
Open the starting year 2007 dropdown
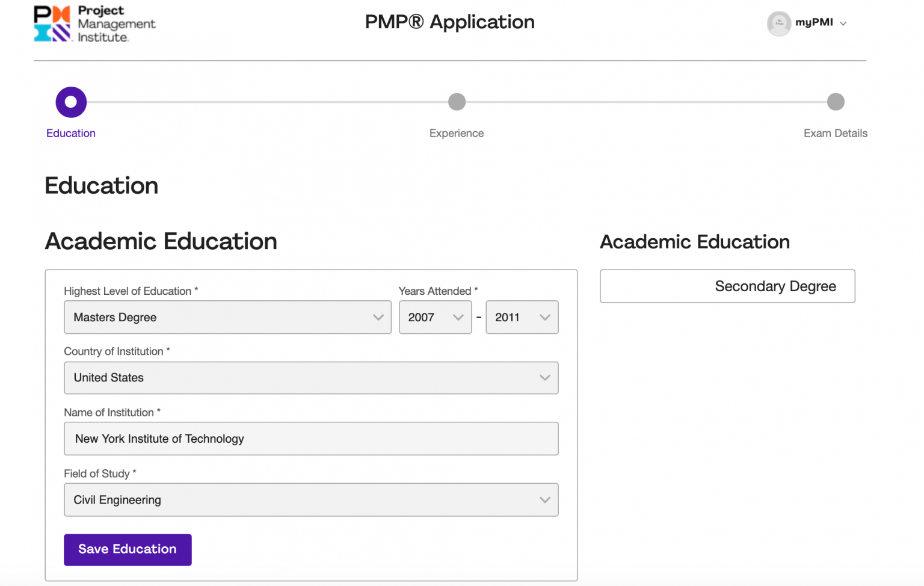[x=435, y=317]
